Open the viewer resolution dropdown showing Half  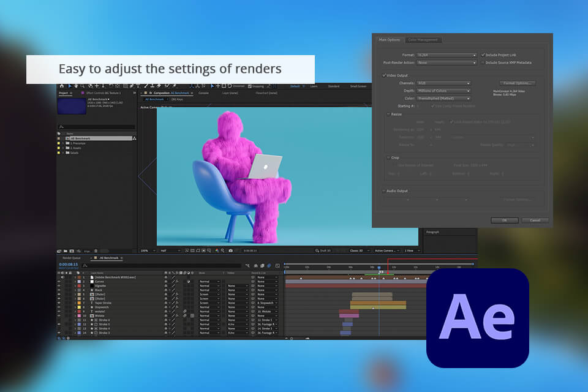coord(170,251)
